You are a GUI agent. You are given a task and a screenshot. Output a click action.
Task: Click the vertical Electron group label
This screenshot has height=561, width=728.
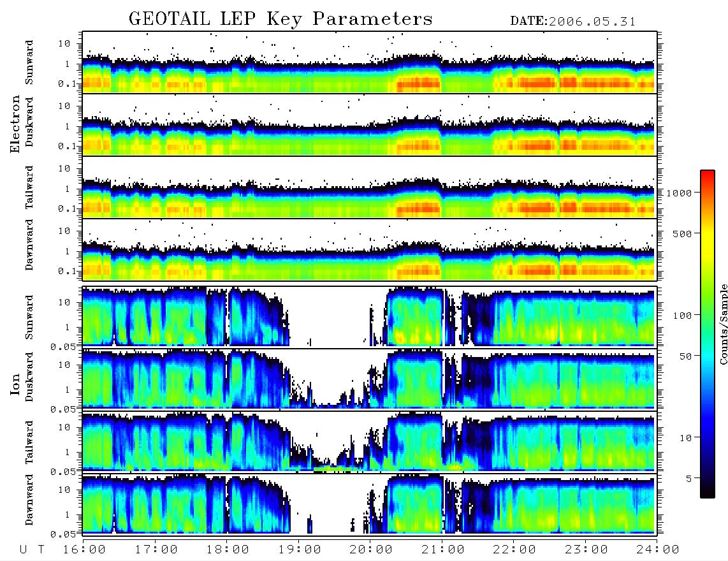point(15,124)
